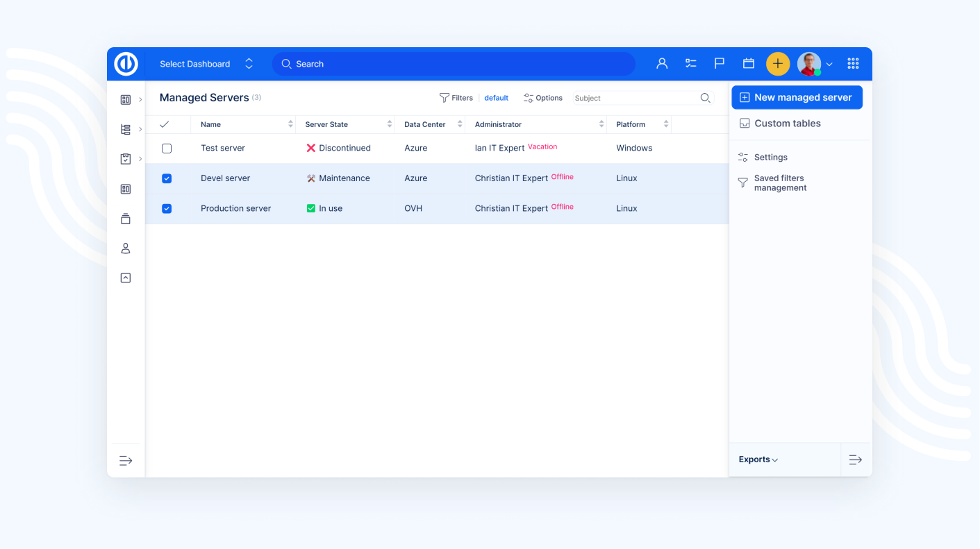The width and height of the screenshot is (980, 549).
Task: Open Settings in the right panel
Action: [x=770, y=157]
